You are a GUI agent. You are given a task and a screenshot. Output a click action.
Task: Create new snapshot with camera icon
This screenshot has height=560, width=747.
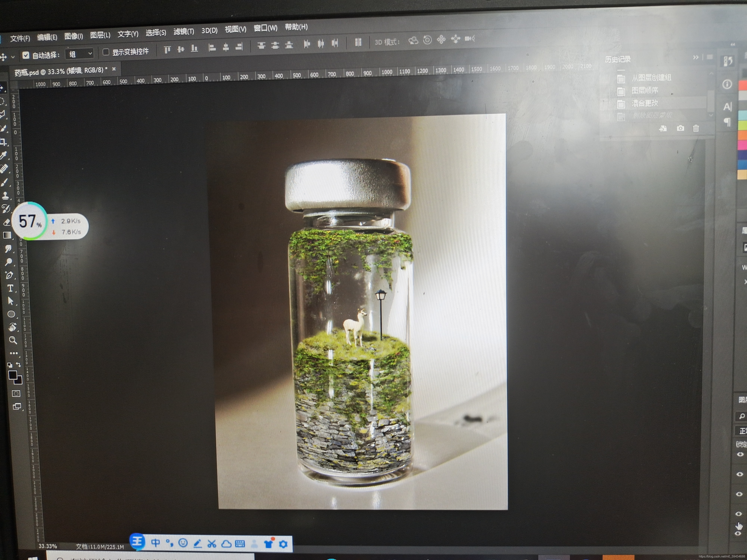point(681,128)
